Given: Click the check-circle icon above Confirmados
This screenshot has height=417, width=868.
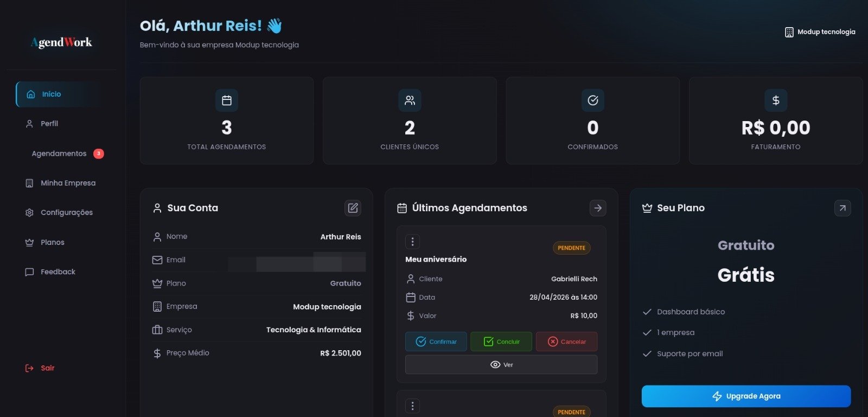Looking at the screenshot, I should (593, 100).
